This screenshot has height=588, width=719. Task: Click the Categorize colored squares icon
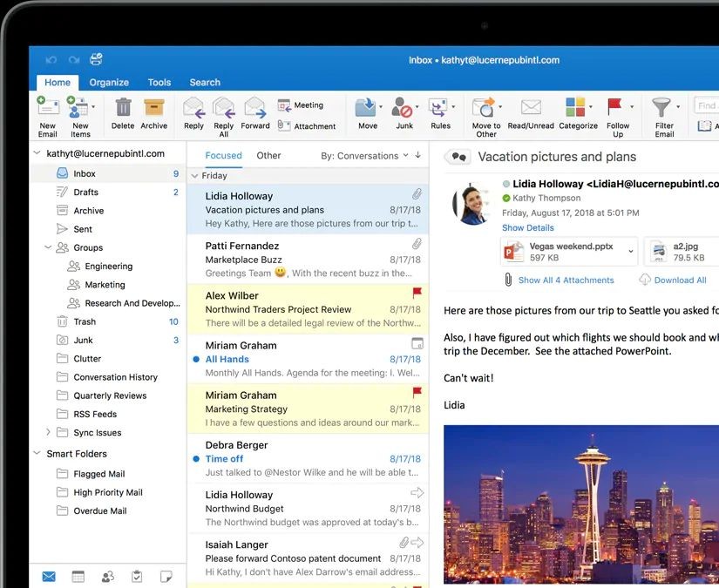(575, 107)
